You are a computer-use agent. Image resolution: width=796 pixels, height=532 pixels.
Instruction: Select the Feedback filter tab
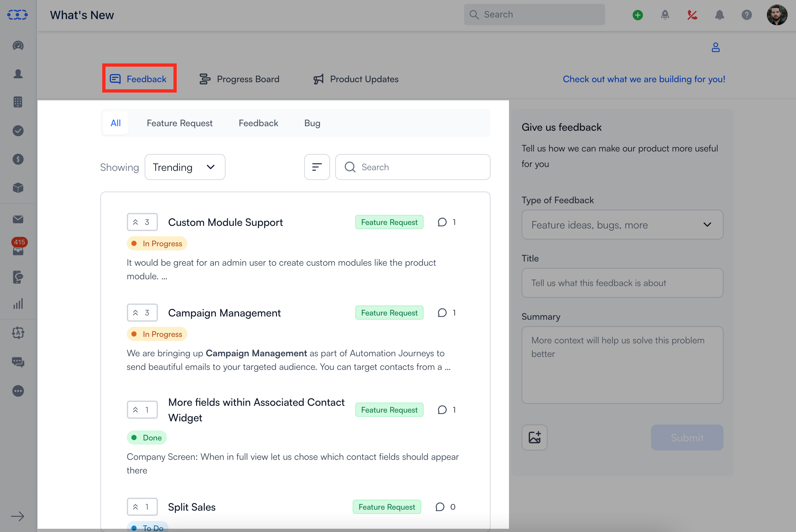pyautogui.click(x=259, y=123)
